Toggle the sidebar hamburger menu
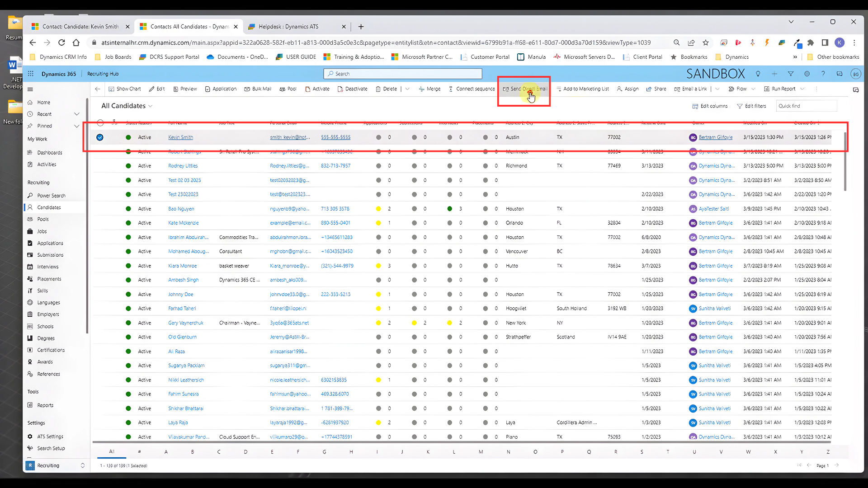The height and width of the screenshot is (488, 868). click(x=30, y=89)
